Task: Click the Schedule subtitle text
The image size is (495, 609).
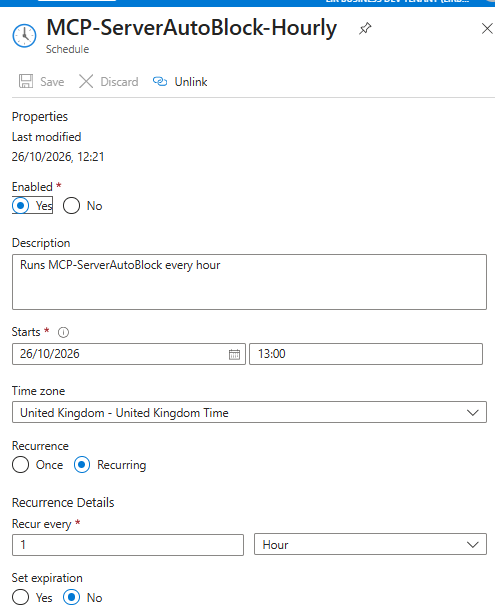Action: 67,49
